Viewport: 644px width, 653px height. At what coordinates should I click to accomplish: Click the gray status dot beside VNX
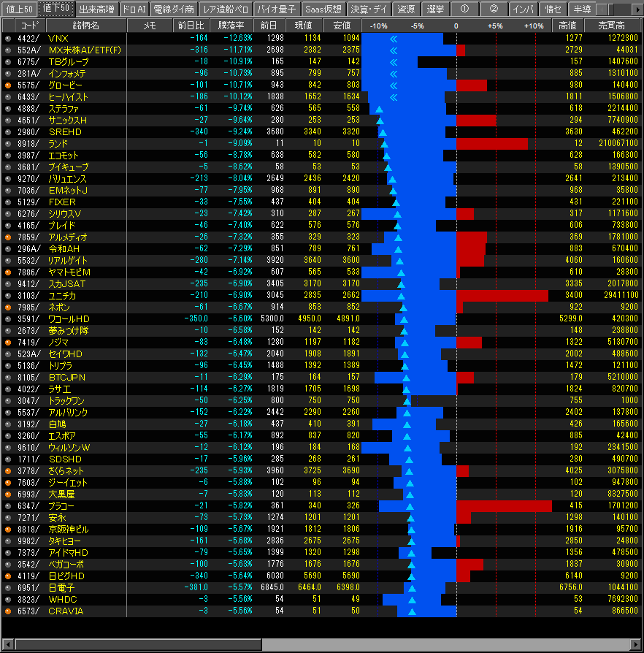8,38
